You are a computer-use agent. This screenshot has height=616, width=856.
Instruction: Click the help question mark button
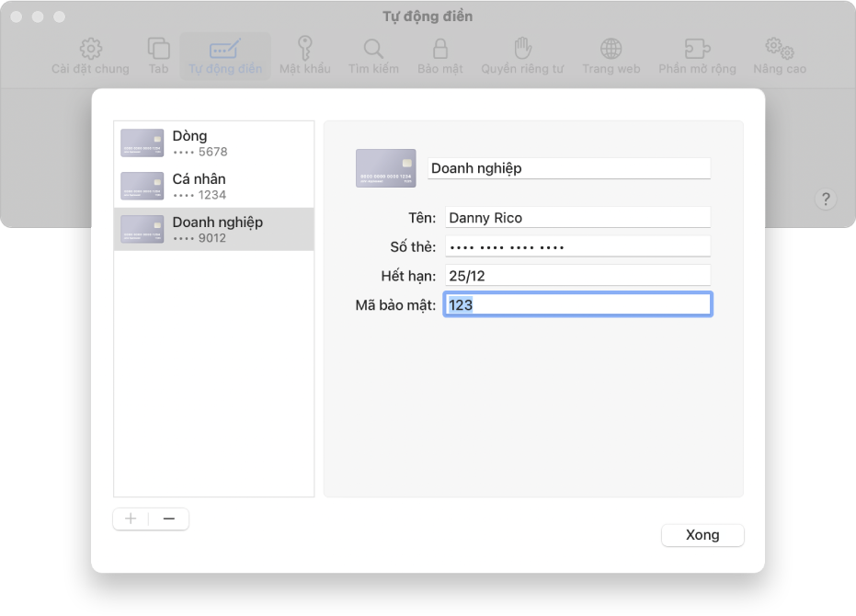(x=826, y=199)
